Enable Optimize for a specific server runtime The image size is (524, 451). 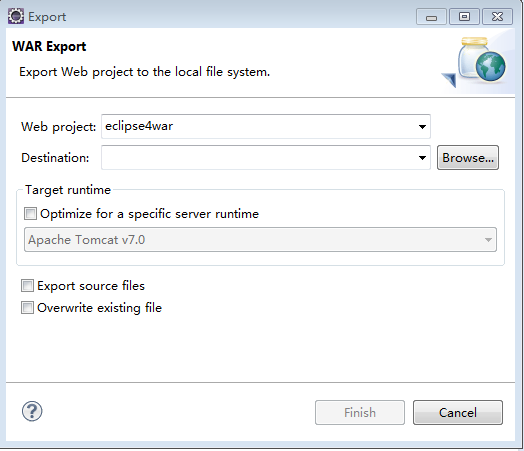point(30,213)
